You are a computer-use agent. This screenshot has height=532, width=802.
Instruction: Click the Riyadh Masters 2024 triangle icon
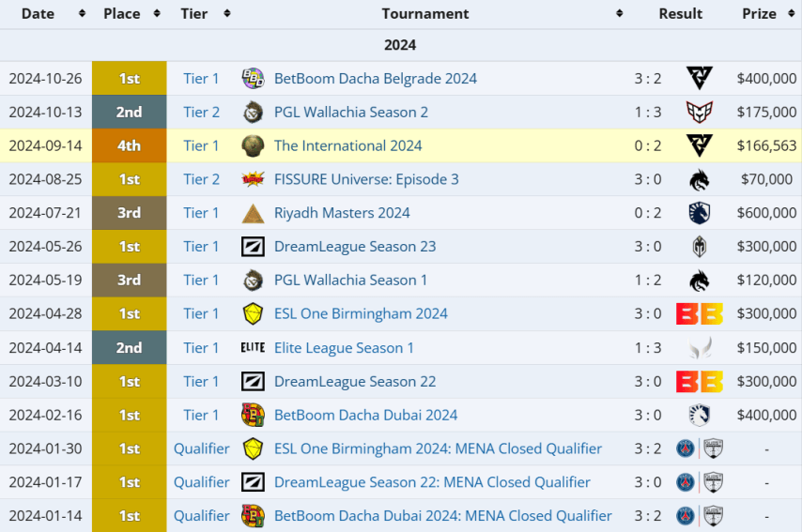tap(253, 213)
